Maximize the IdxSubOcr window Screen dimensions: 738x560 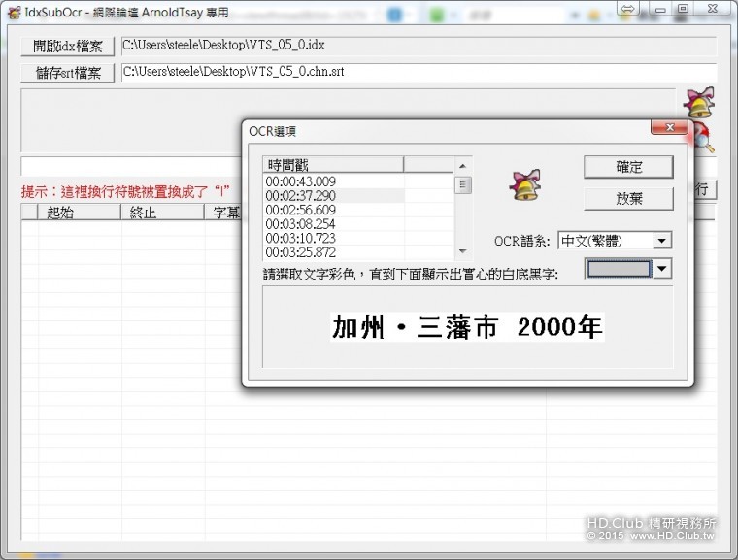(683, 9)
